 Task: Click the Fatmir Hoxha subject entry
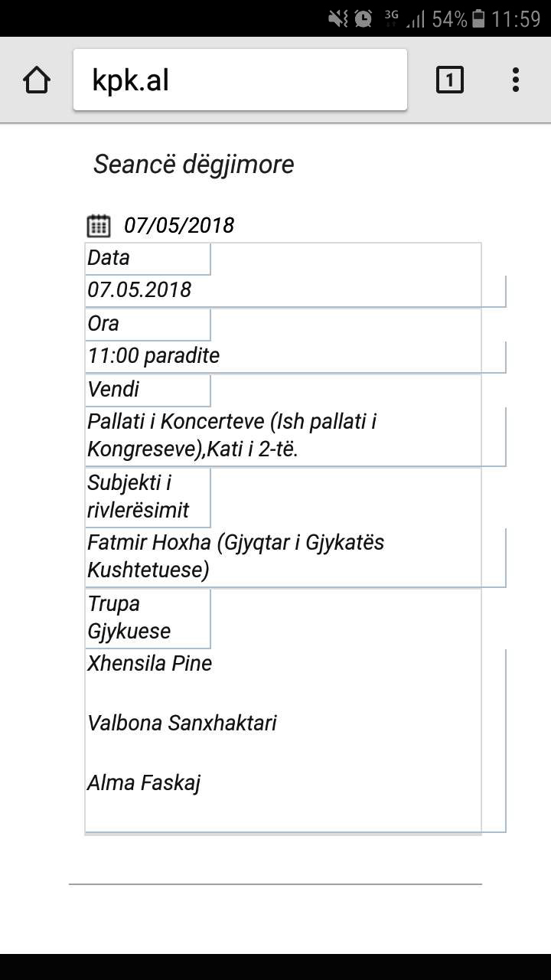(x=236, y=556)
